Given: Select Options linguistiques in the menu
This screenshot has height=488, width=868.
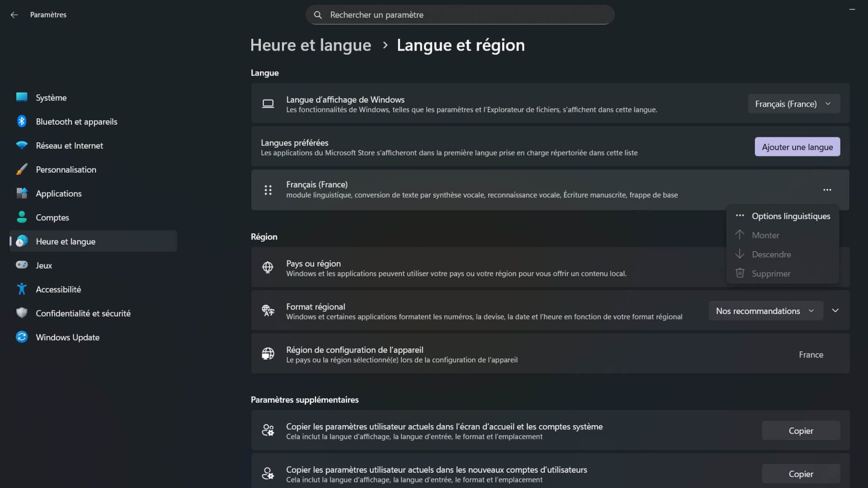Looking at the screenshot, I should tap(791, 216).
